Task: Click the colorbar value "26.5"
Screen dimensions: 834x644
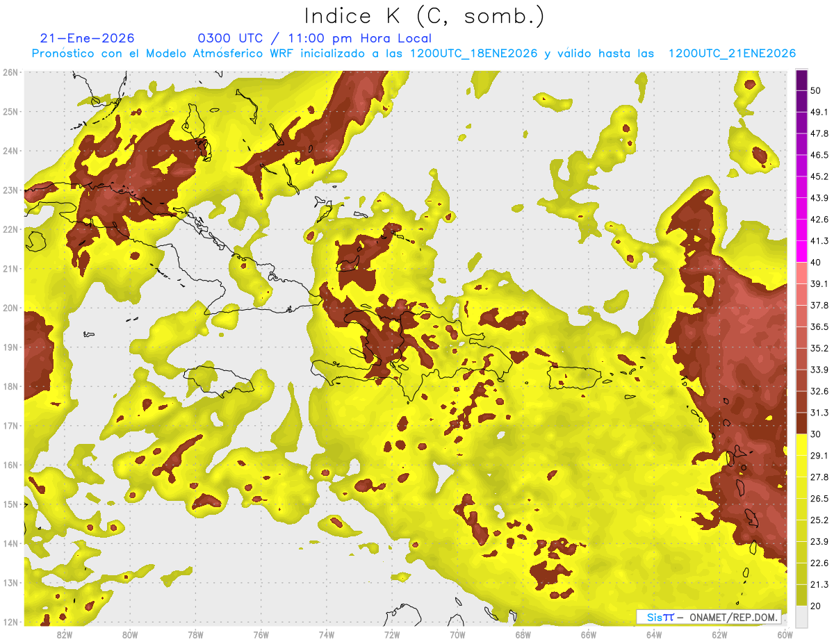Action: [819, 499]
